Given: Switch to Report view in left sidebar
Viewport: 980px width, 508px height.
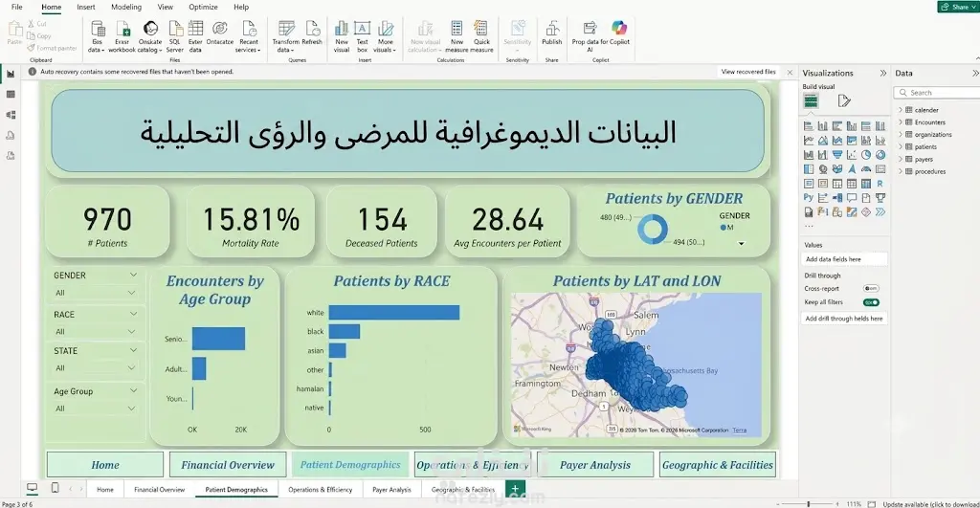Looking at the screenshot, I should (x=11, y=74).
